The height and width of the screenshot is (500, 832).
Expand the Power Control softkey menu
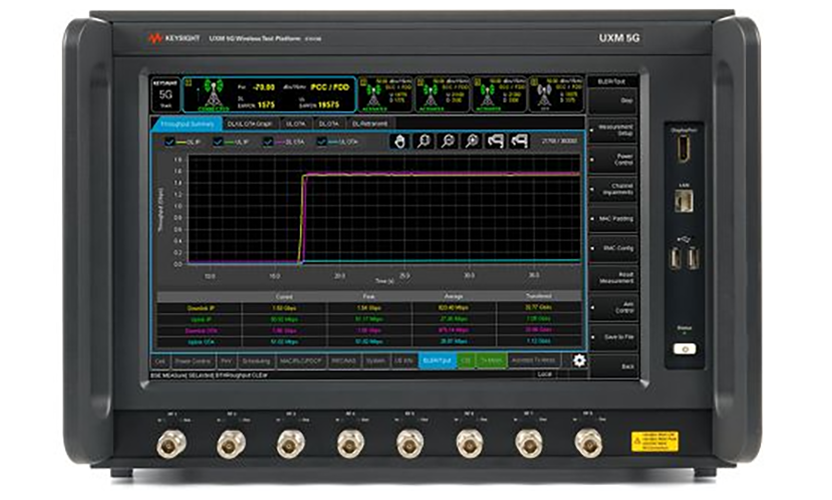(613, 160)
